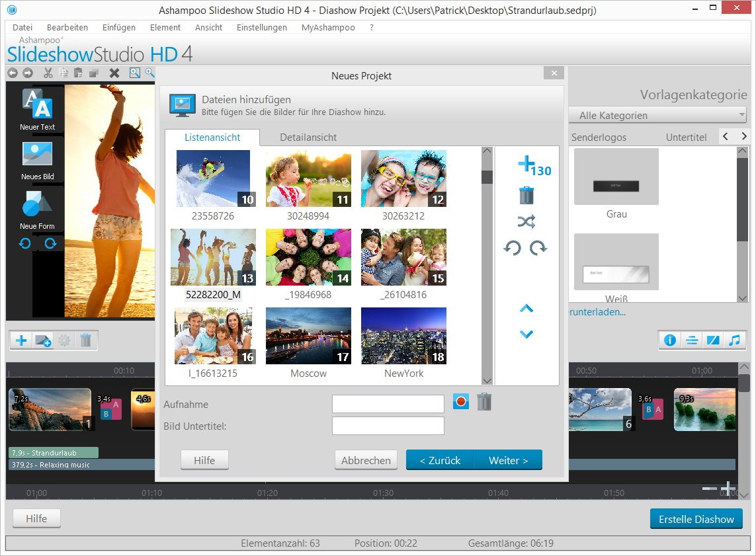This screenshot has height=556, width=756.
Task: Click the Weiter button
Action: click(x=508, y=460)
